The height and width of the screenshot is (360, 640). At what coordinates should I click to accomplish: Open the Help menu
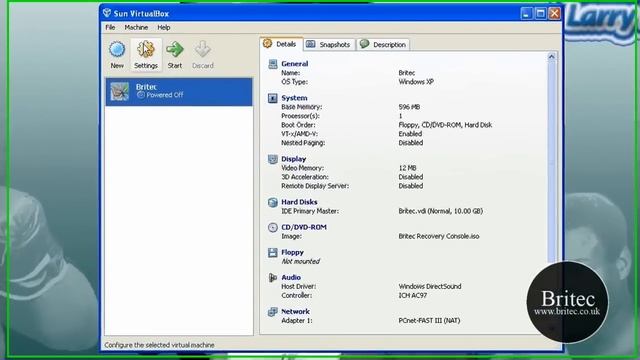pyautogui.click(x=164, y=27)
